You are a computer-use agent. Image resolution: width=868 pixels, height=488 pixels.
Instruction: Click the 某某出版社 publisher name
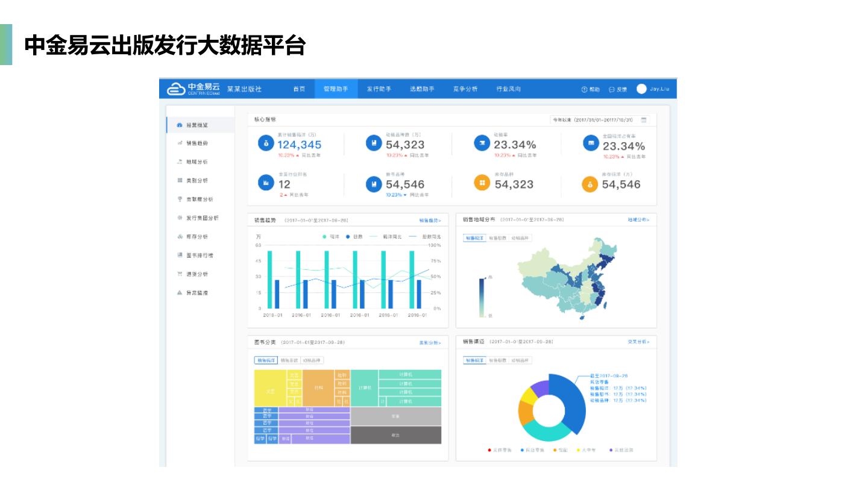click(x=244, y=89)
